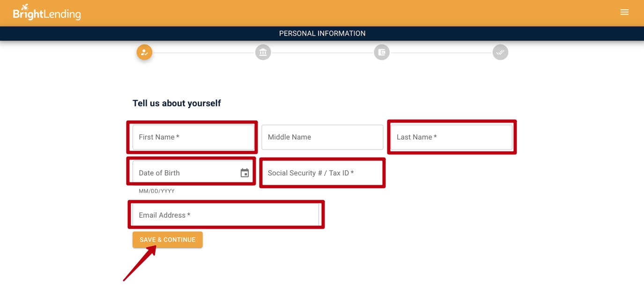The height and width of the screenshot is (304, 644).
Task: Click the Social Security # / Tax ID field
Action: 322,173
